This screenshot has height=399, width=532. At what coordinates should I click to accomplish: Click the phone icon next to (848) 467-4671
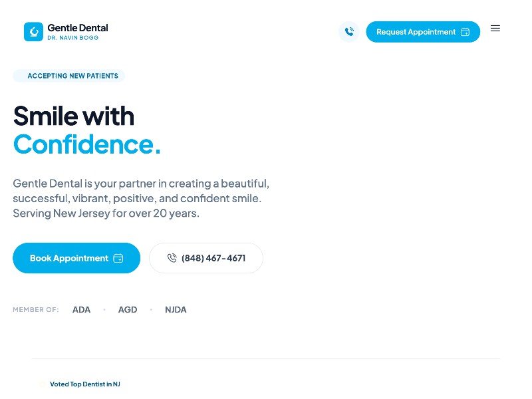(172, 258)
